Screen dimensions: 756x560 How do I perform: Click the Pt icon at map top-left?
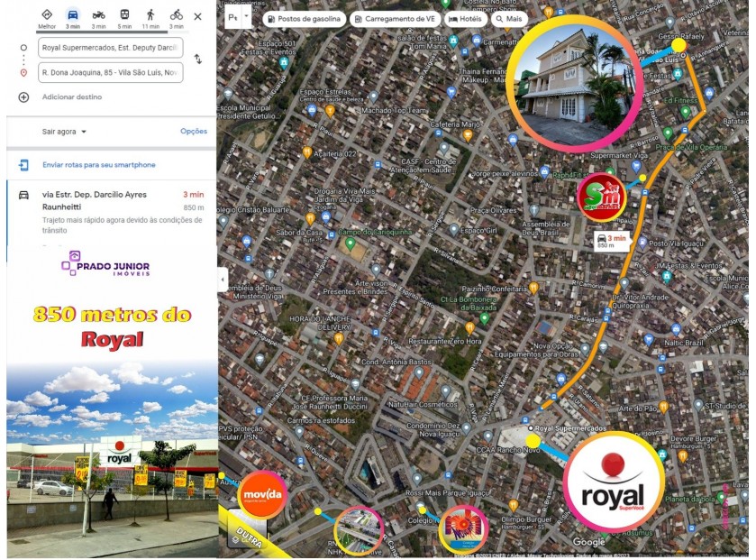232,17
